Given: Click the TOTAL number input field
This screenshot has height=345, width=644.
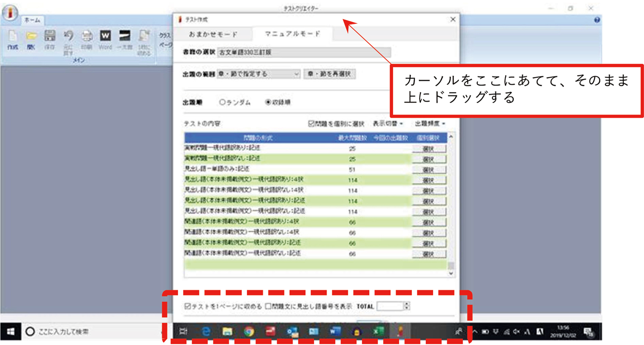Looking at the screenshot, I should point(390,306).
